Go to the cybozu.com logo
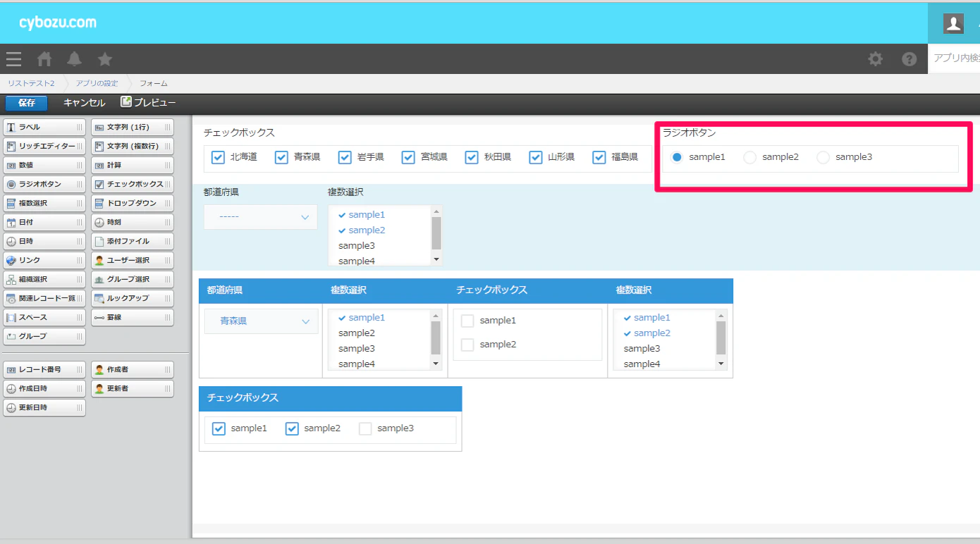 coord(58,23)
